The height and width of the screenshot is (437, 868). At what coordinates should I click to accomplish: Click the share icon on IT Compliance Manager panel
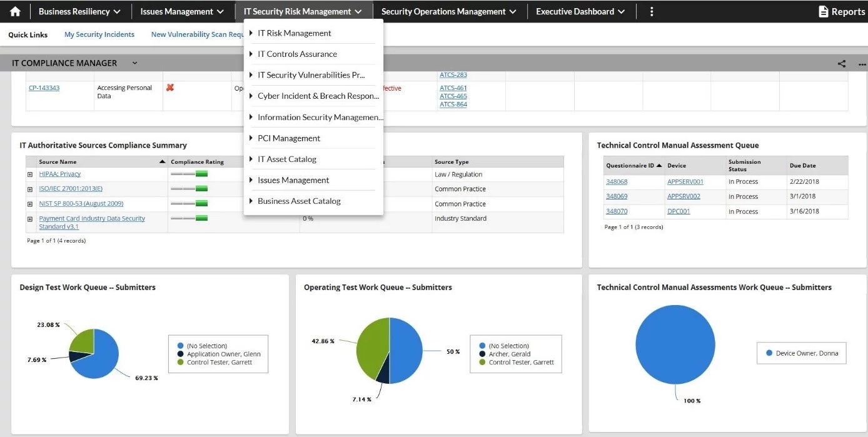[841, 63]
